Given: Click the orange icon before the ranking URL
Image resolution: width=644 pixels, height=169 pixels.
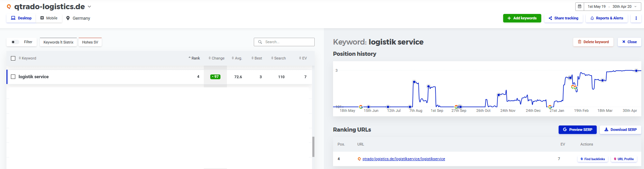Looking at the screenshot, I should pos(359,159).
